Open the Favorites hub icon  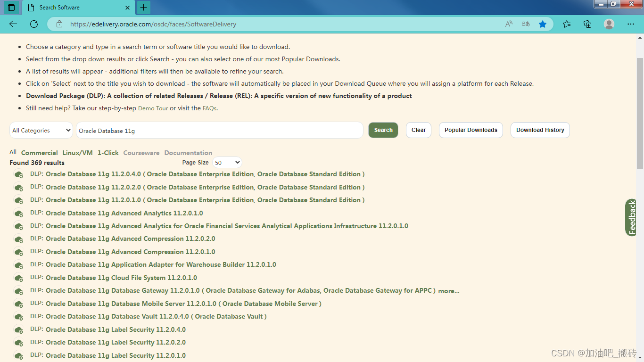[x=567, y=24]
